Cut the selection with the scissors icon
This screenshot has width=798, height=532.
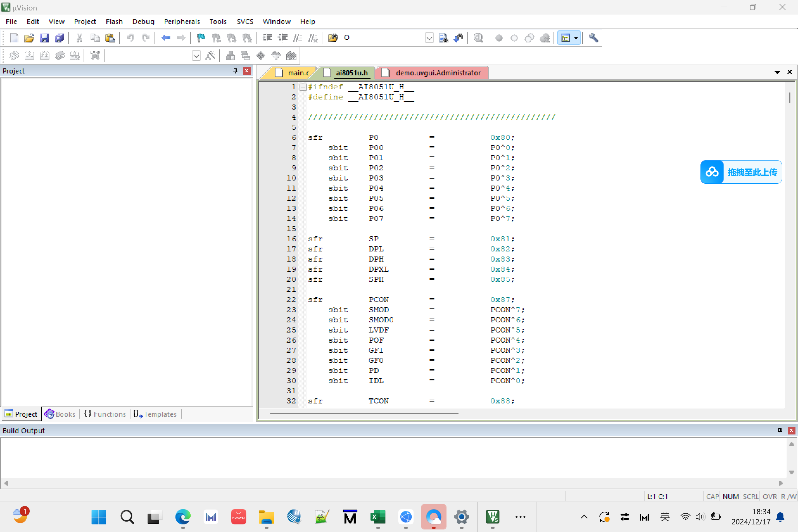[79, 38]
